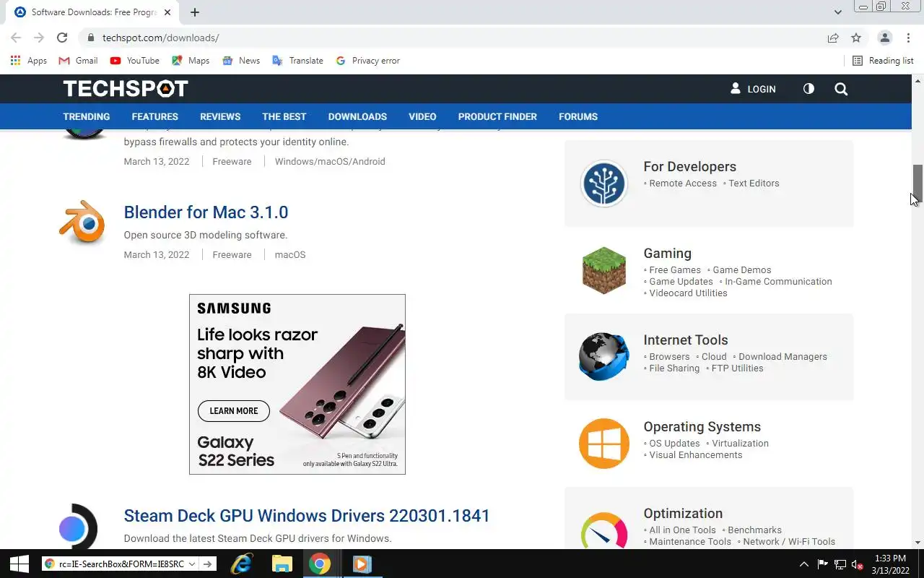Open Visual Enhancements subcategory

(696, 455)
